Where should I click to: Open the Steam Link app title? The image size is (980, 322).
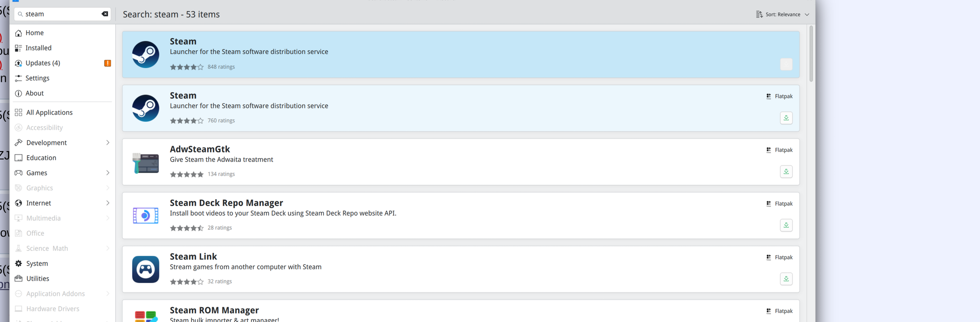(193, 257)
